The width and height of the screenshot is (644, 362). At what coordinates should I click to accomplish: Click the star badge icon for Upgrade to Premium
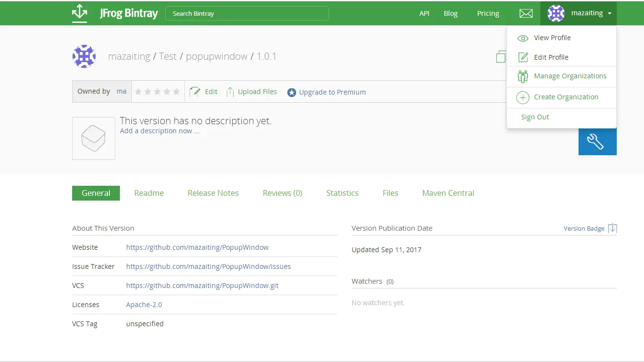coord(291,92)
